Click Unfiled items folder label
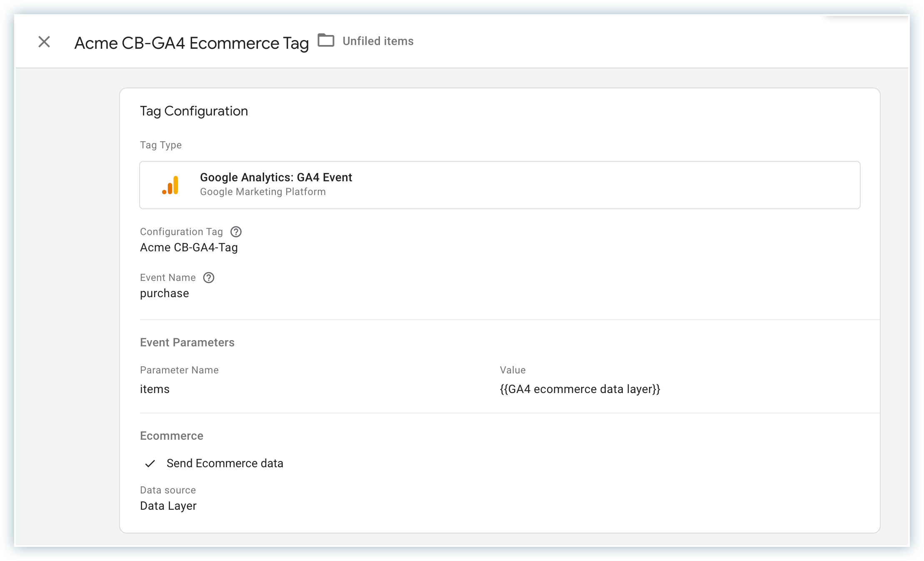 coord(378,41)
